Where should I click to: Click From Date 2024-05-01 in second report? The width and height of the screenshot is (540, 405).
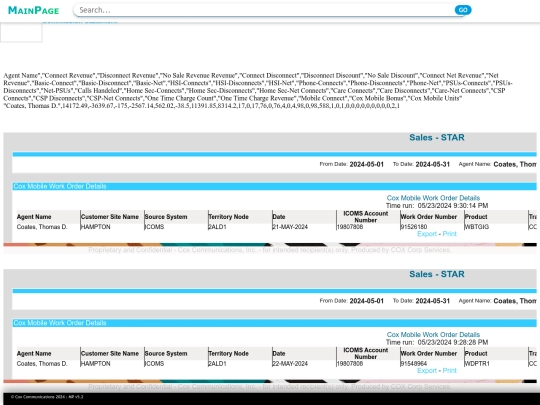coord(366,301)
